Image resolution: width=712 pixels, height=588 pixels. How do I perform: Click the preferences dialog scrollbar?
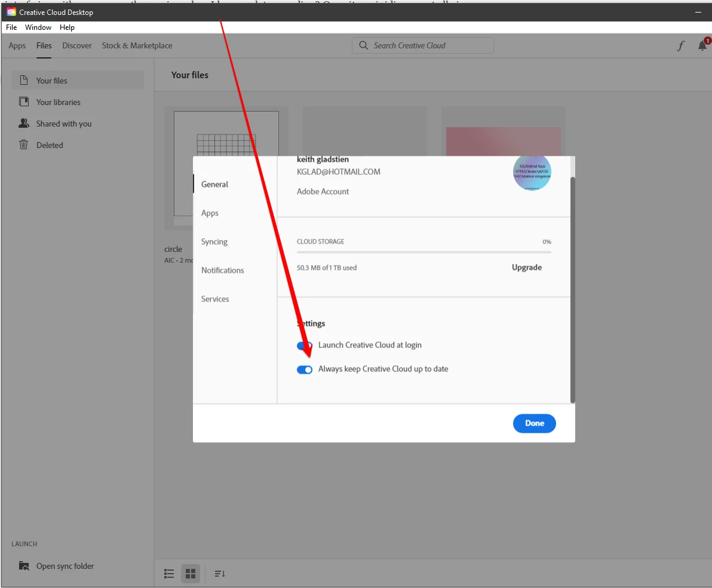click(573, 290)
